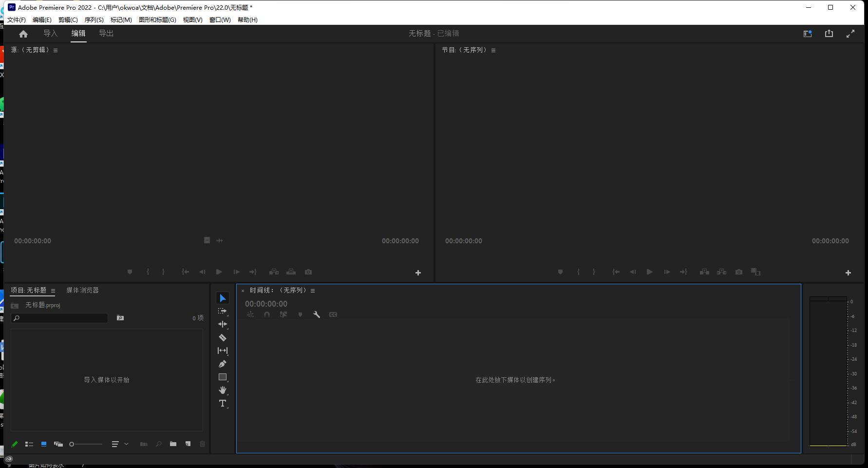Toggle project writable green pencil icon
868x468 pixels.
15,444
